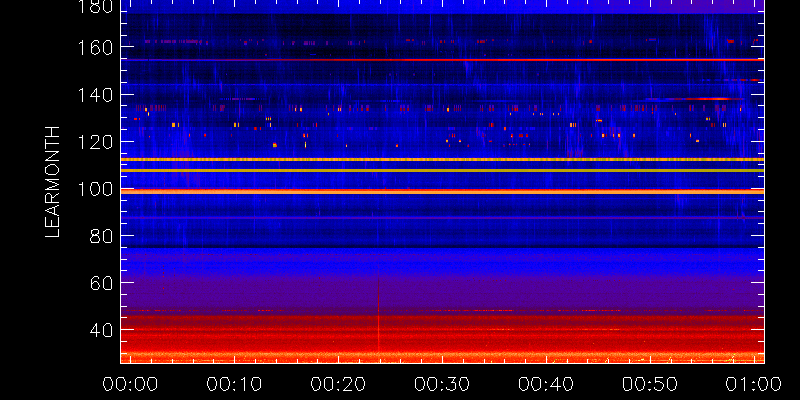Click the 01:00 time axis label
The width and height of the screenshot is (800, 400).
click(754, 384)
